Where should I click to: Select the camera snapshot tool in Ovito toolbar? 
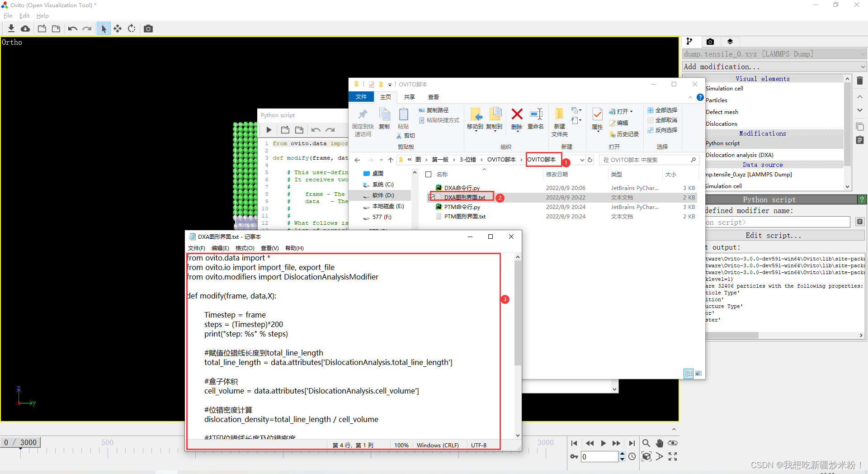coord(148,28)
